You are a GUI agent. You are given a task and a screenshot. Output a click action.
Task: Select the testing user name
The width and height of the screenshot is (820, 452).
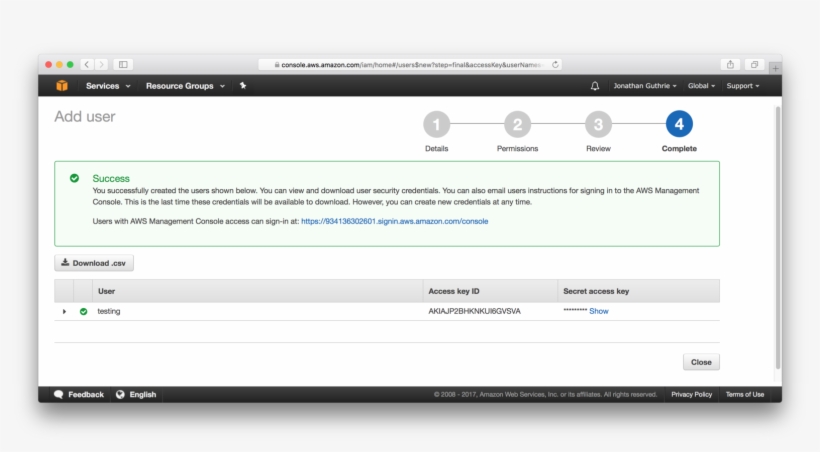[109, 311]
